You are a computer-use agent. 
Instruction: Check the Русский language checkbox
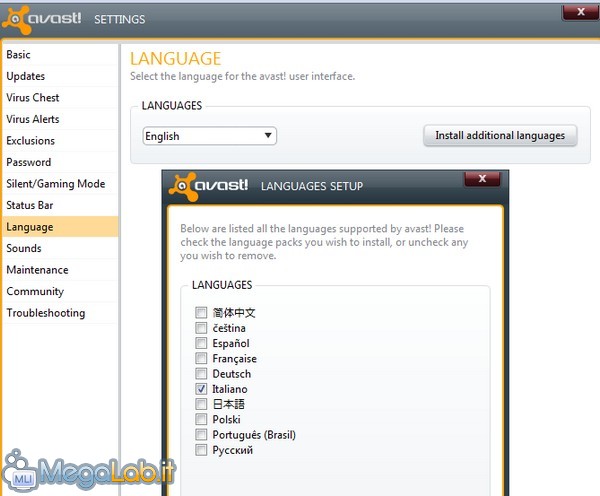(x=201, y=450)
